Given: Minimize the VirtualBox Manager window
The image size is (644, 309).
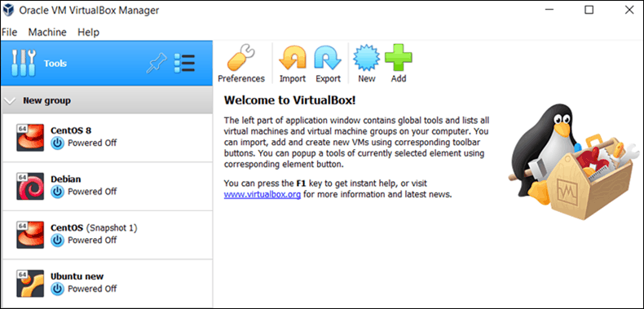Looking at the screenshot, I should pyautogui.click(x=549, y=10).
